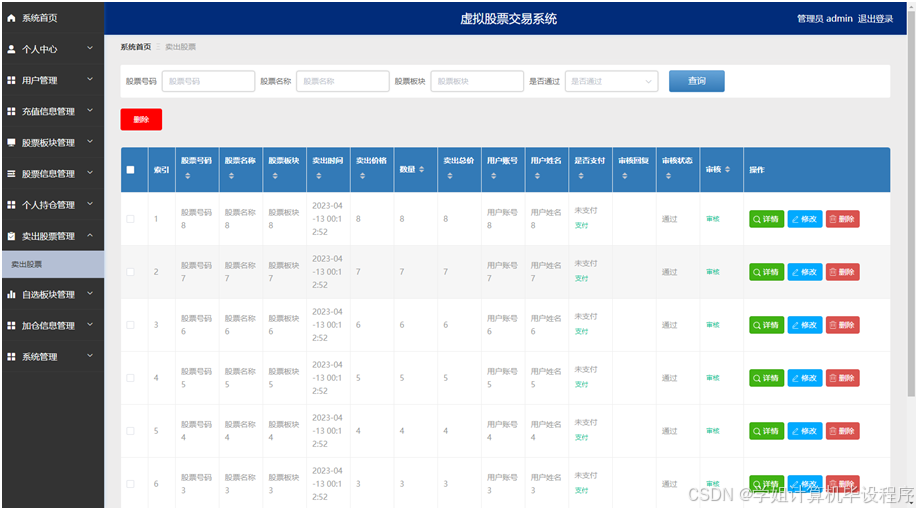918x510 pixels.
Task: Click the person icon beside 个人中心
Action: click(11, 49)
